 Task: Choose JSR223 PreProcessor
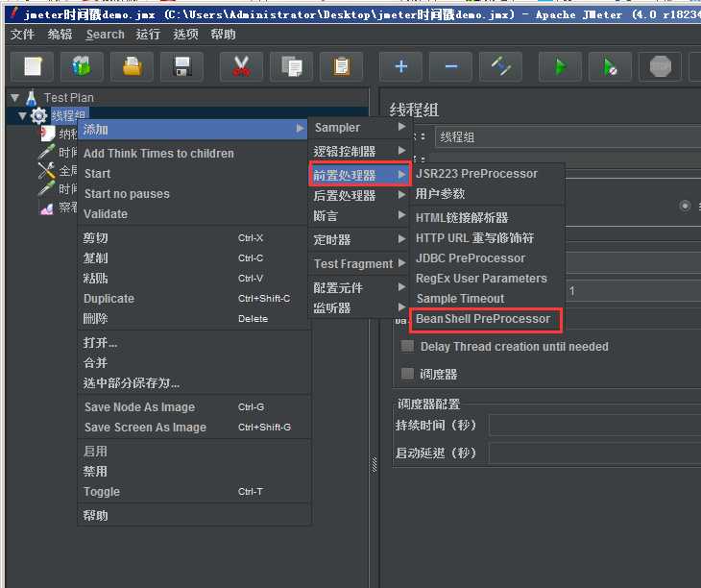tap(487, 174)
